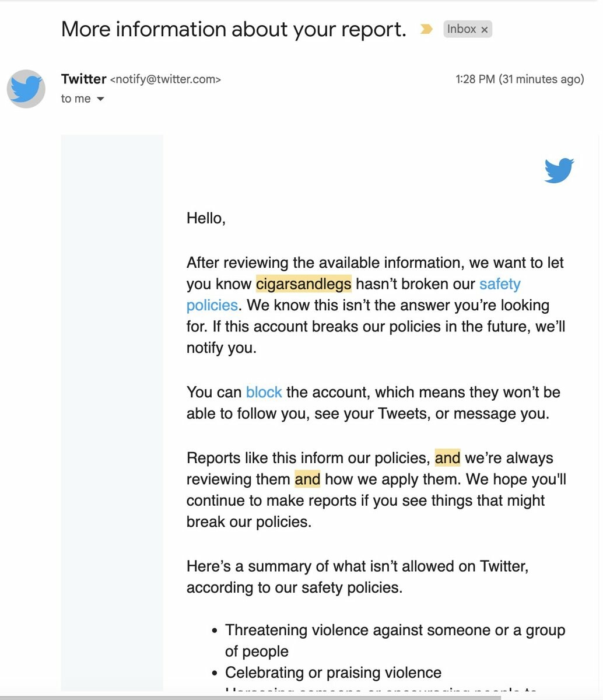Click the "Celebrating or praising violence" bullet
Image resolution: width=603 pixels, height=700 pixels.
coord(333,673)
